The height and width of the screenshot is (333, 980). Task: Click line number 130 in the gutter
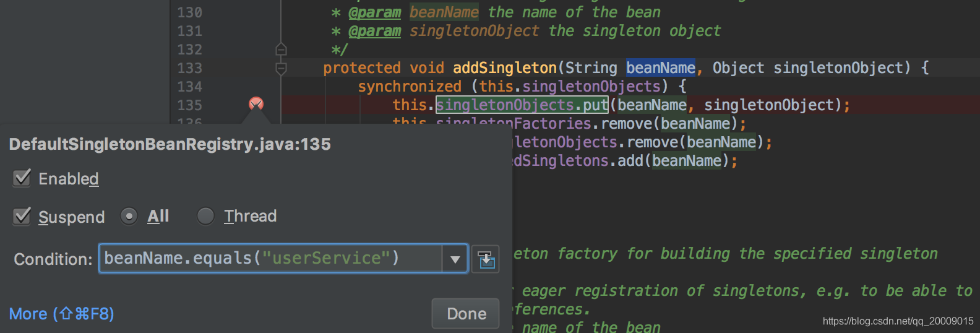coord(190,12)
